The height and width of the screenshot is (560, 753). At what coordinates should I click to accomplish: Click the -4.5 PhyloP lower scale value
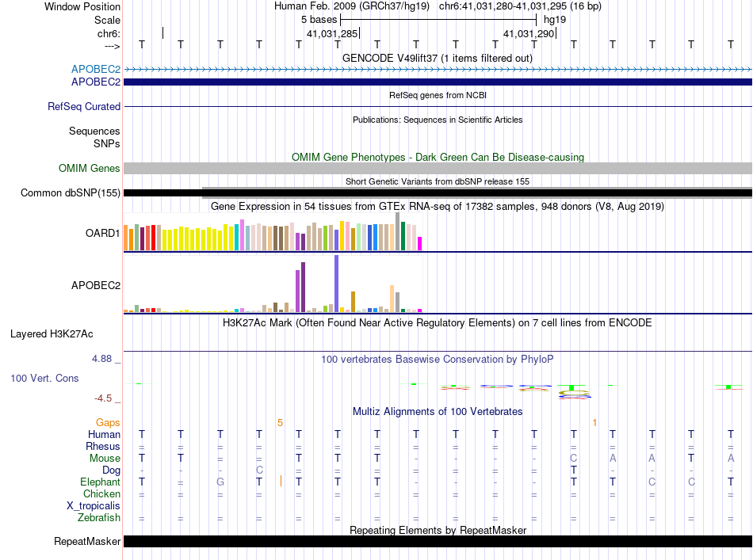pos(103,398)
